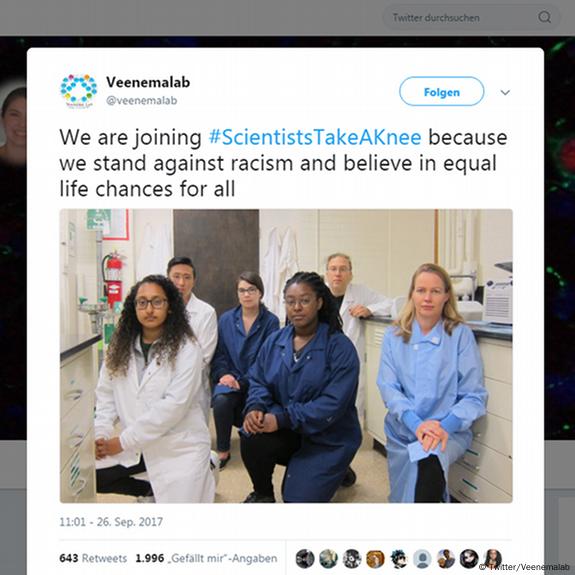This screenshot has height=575, width=575.
Task: Click the Veenemalab profile logo avatar
Action: pyautogui.click(x=78, y=91)
